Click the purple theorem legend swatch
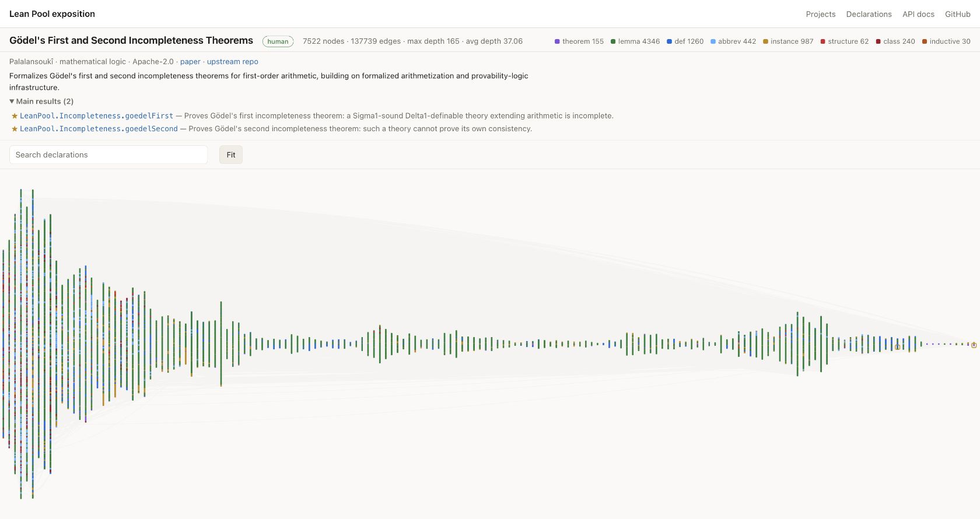This screenshot has height=519, width=980. (557, 41)
